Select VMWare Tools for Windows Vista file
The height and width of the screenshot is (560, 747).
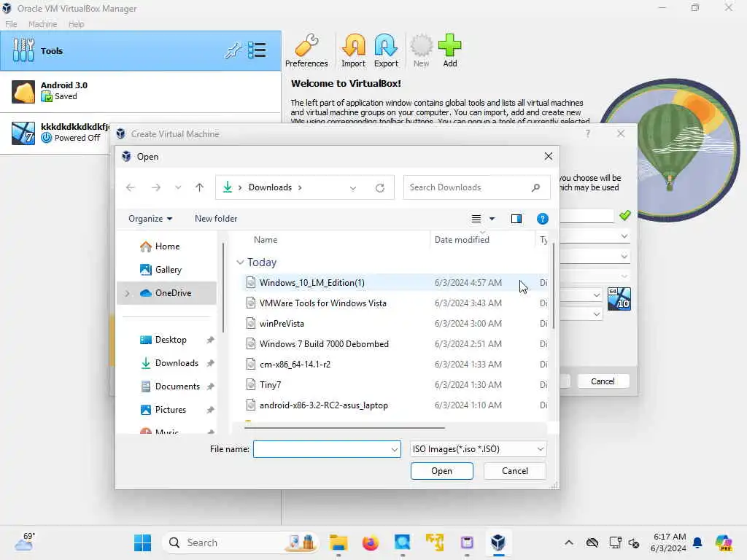pyautogui.click(x=395, y=303)
